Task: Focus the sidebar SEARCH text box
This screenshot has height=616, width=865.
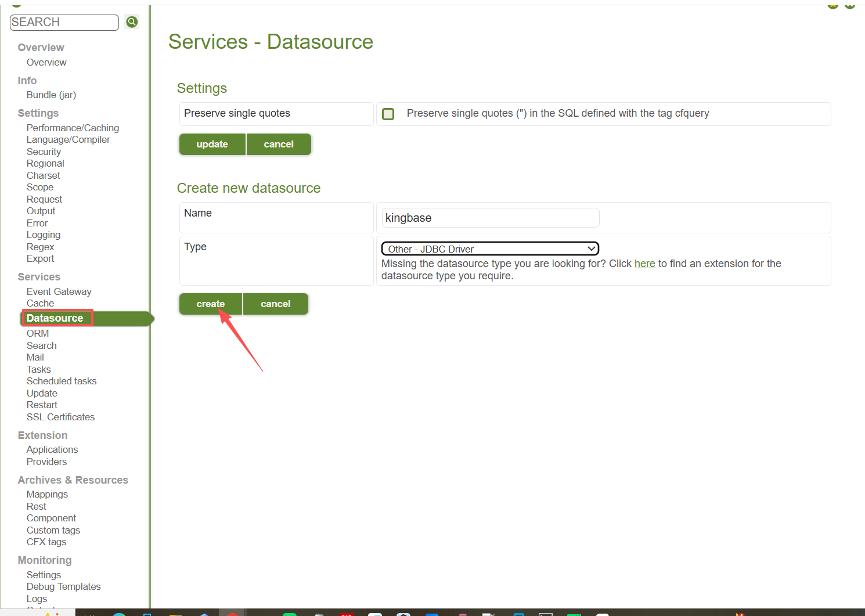Action: [x=64, y=22]
